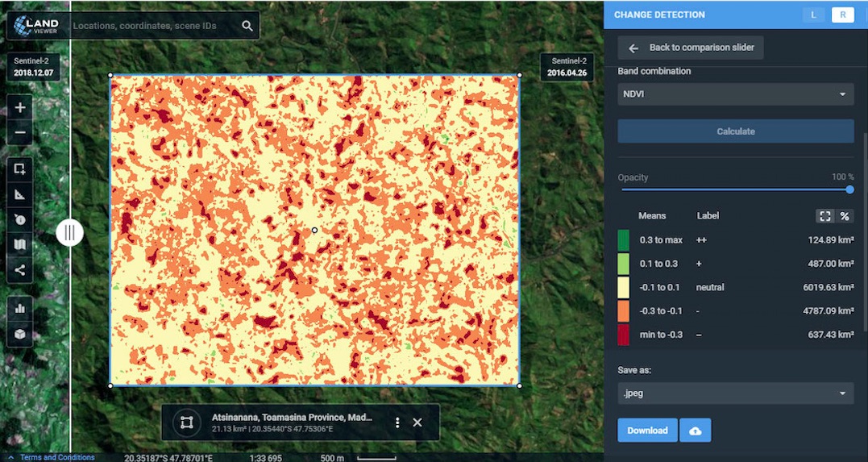Image resolution: width=868 pixels, height=462 pixels.
Task: Click the 6019.63 km² neutral area value
Action: [829, 288]
